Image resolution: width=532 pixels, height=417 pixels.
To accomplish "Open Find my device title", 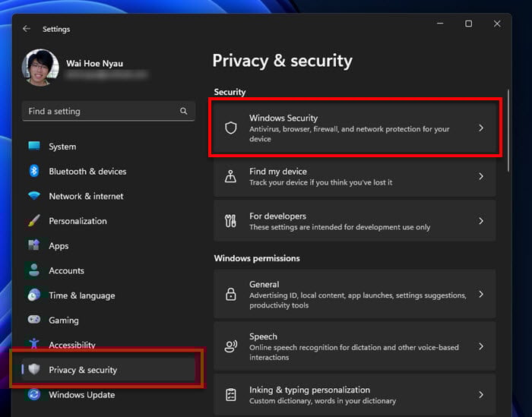I will coord(278,172).
